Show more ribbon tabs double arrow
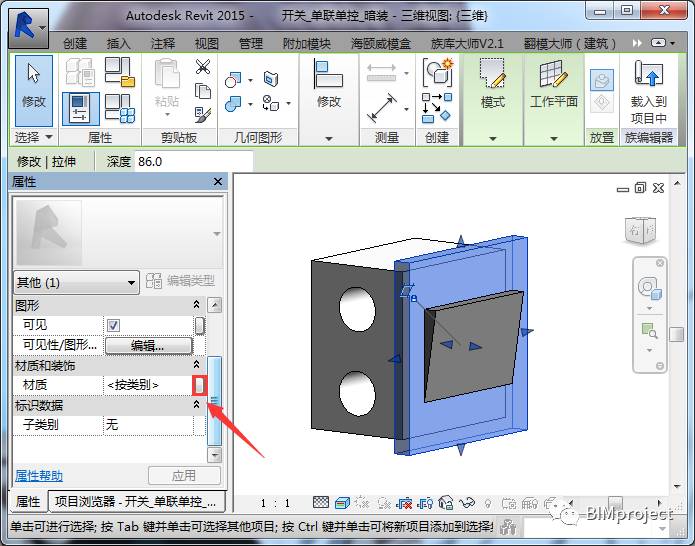Screen dimensions: 695x546 [637, 43]
